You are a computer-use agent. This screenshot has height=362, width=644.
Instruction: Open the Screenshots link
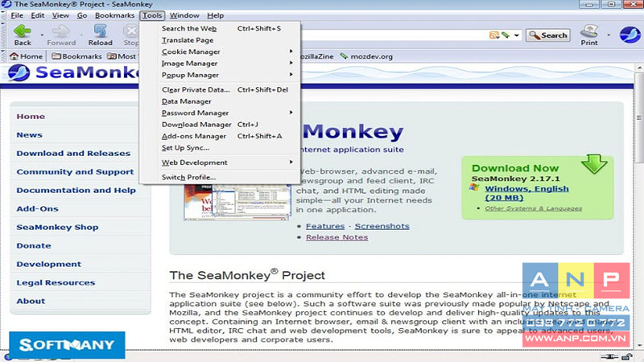tap(382, 226)
